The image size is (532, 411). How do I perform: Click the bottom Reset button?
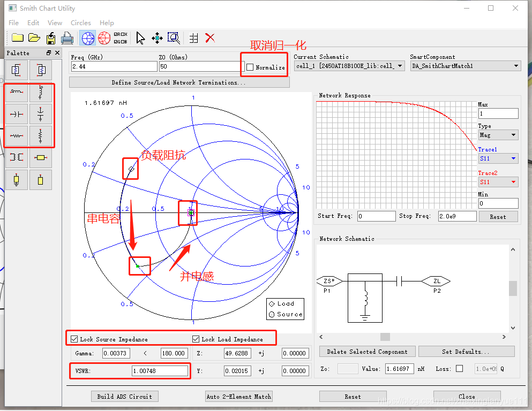point(353,397)
